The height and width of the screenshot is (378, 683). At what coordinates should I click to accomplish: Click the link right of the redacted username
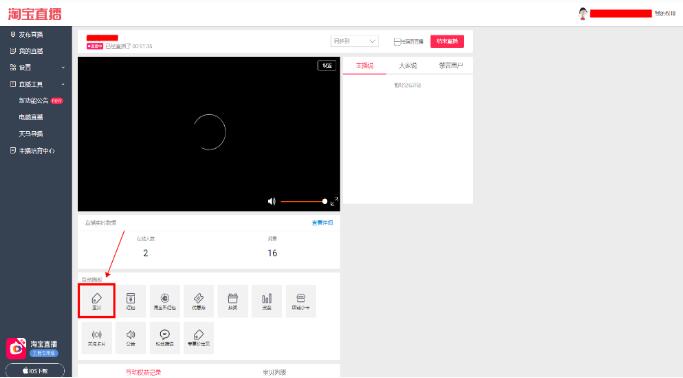click(665, 14)
